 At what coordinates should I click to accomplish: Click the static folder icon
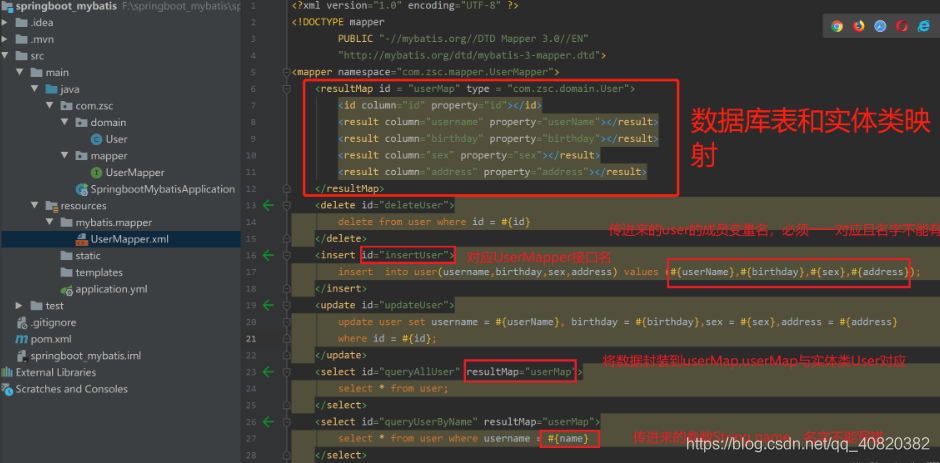(x=67, y=256)
